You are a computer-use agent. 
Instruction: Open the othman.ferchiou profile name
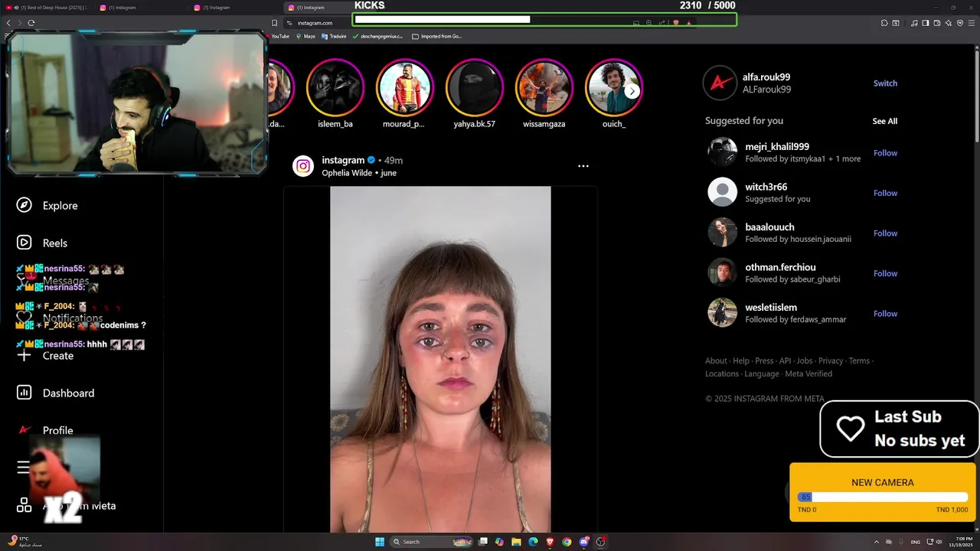coord(780,267)
